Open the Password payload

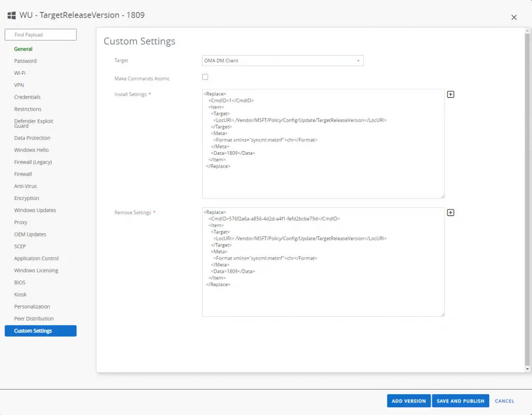tap(25, 61)
